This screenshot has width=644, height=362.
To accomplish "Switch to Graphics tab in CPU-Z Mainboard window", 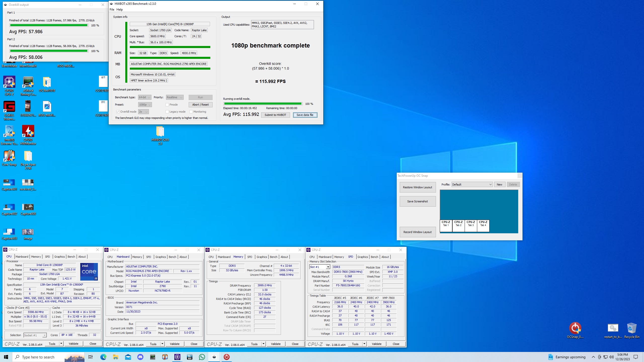I will click(160, 257).
